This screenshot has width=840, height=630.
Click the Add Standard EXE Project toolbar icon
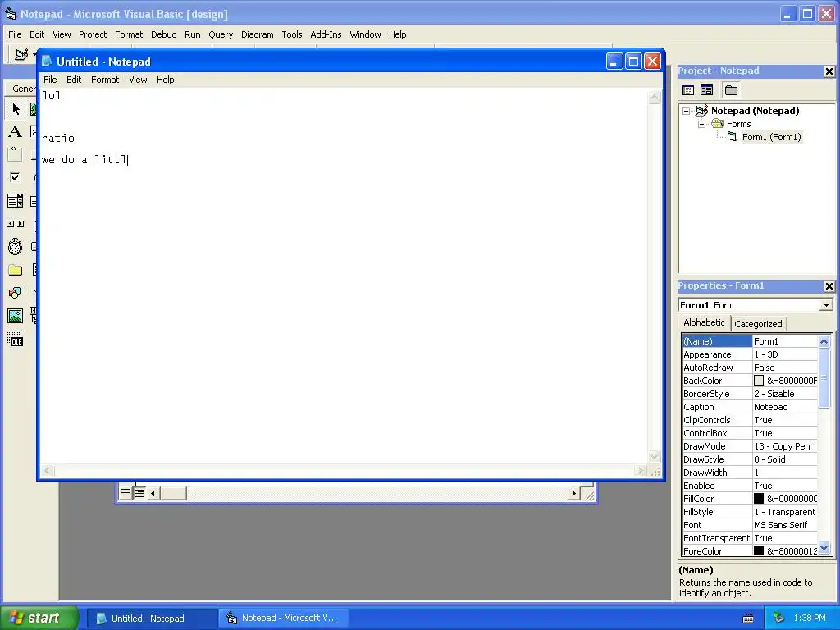click(x=21, y=54)
